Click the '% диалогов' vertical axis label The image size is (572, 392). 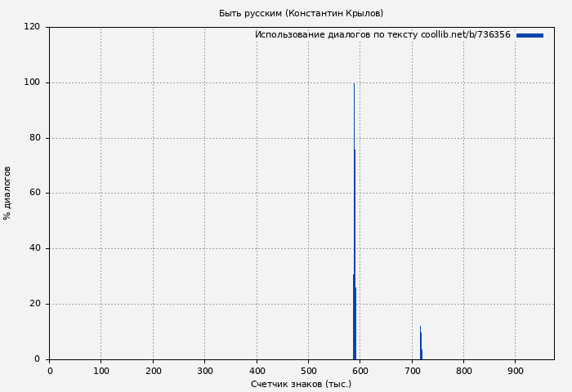7,193
